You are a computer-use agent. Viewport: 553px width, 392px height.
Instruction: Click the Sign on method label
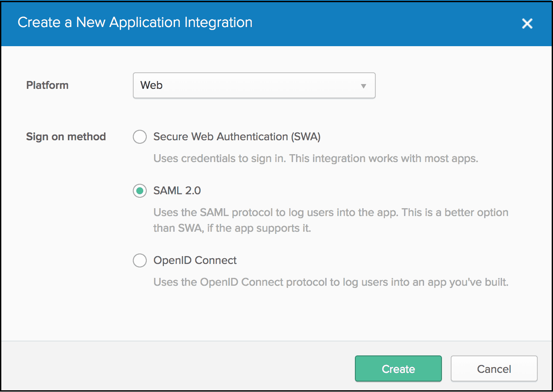[x=66, y=137]
